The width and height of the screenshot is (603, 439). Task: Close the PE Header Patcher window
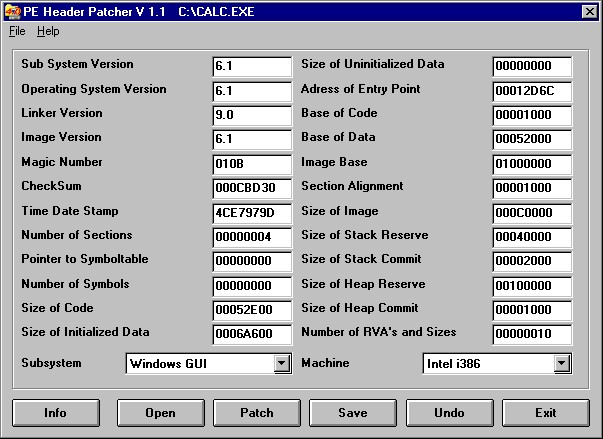(x=590, y=12)
